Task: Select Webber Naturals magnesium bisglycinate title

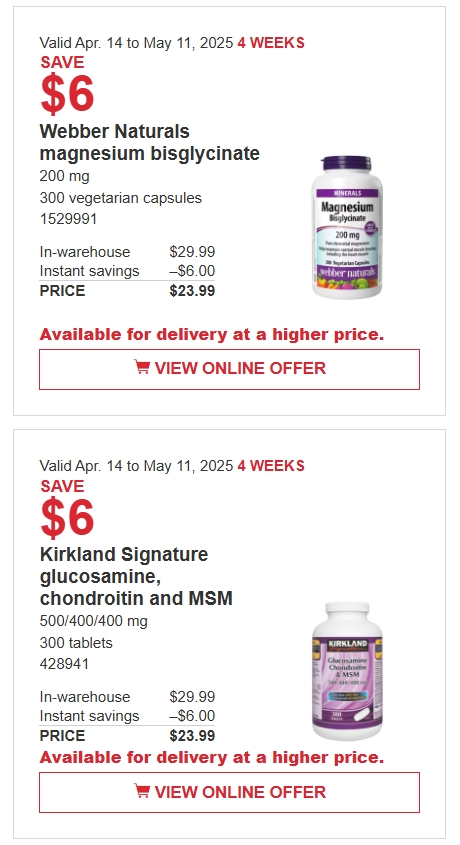Action: pos(149,142)
